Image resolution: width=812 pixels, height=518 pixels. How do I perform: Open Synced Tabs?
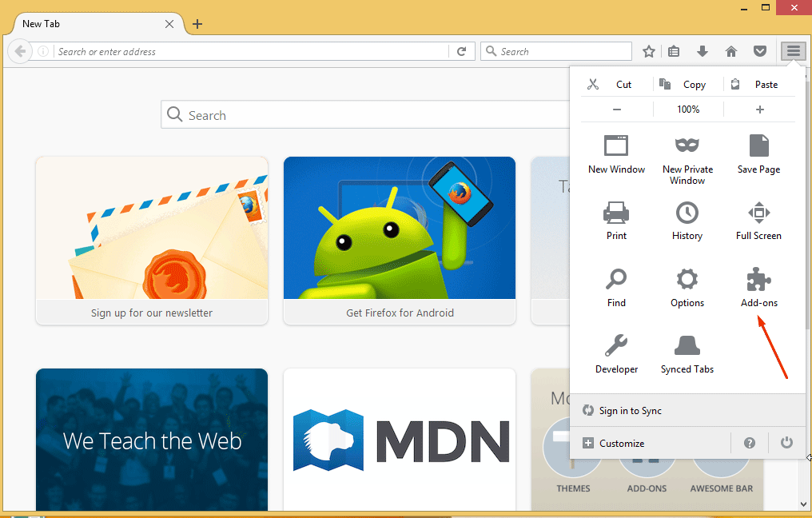tap(687, 354)
